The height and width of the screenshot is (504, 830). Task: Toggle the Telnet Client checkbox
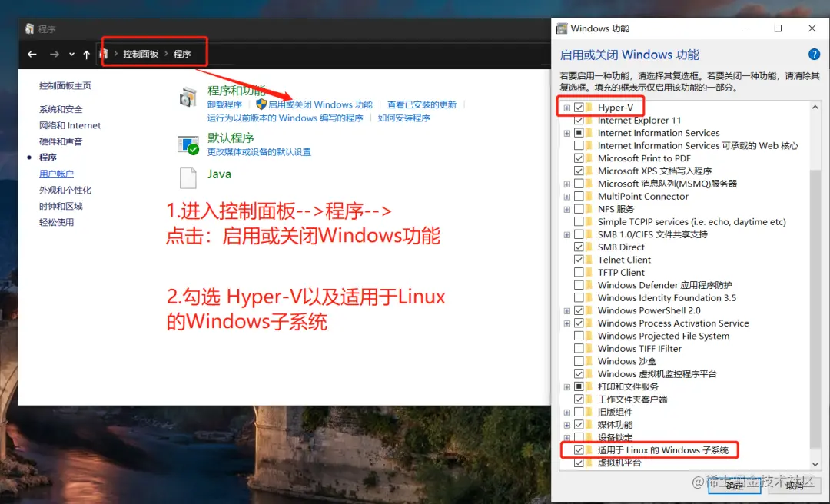point(579,260)
